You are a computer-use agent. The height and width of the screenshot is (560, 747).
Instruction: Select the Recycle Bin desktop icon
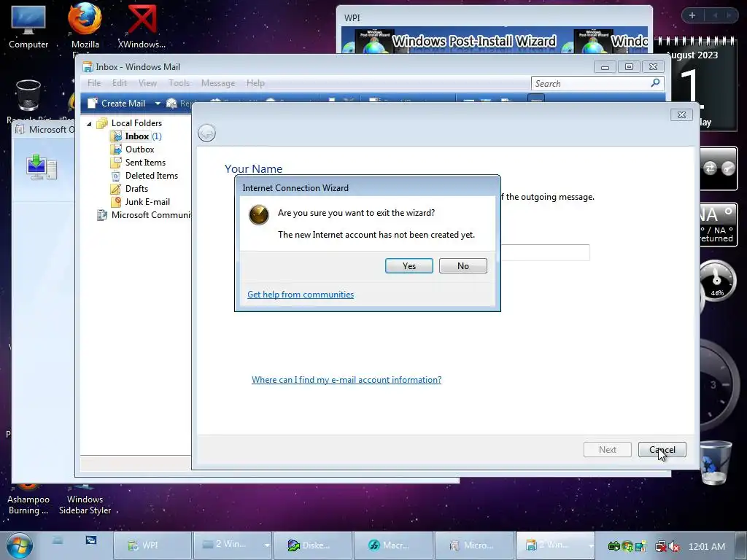pyautogui.click(x=28, y=99)
